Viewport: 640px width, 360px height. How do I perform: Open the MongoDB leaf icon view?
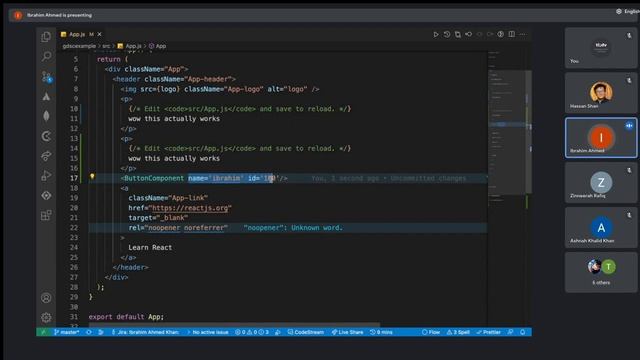(46, 116)
